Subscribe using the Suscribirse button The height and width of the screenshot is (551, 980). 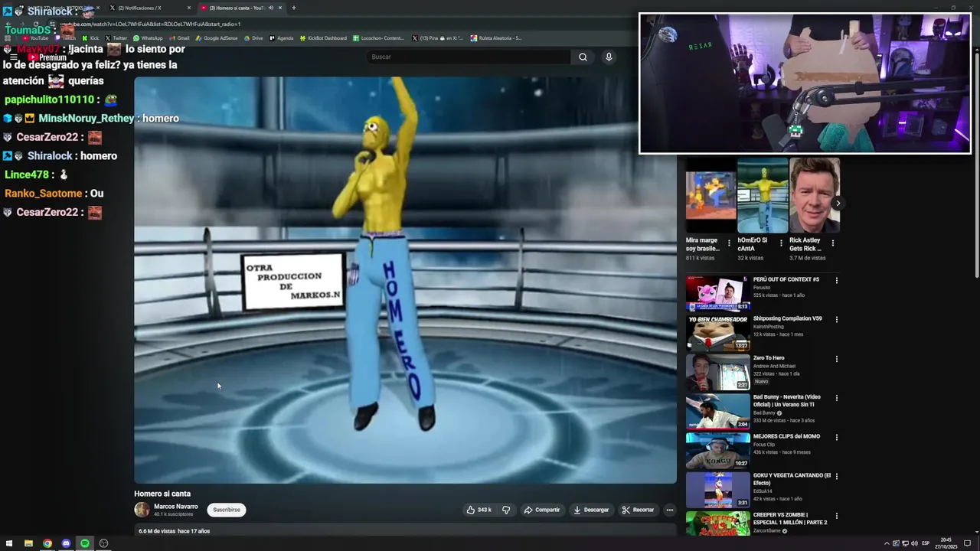pos(227,510)
